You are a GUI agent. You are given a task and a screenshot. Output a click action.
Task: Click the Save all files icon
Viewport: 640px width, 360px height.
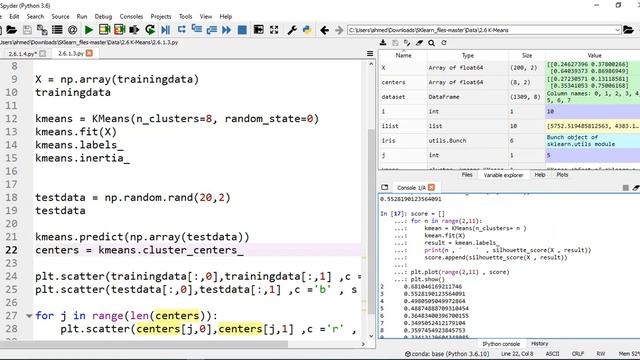(42, 30)
